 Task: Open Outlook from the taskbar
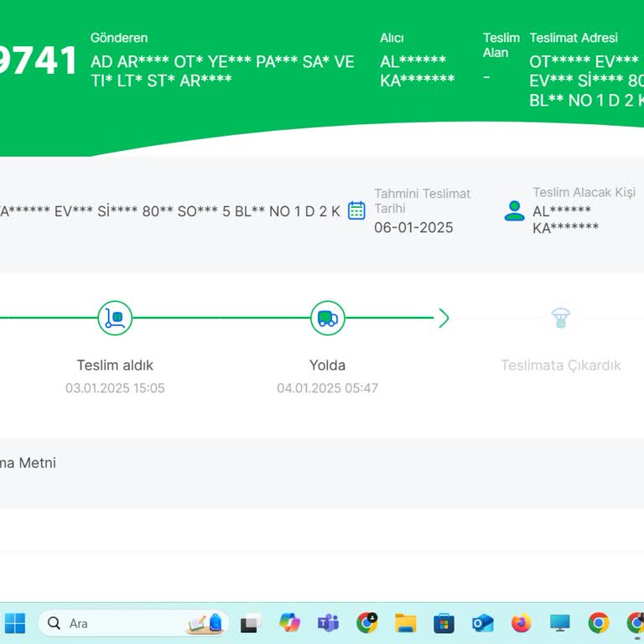pos(483,624)
